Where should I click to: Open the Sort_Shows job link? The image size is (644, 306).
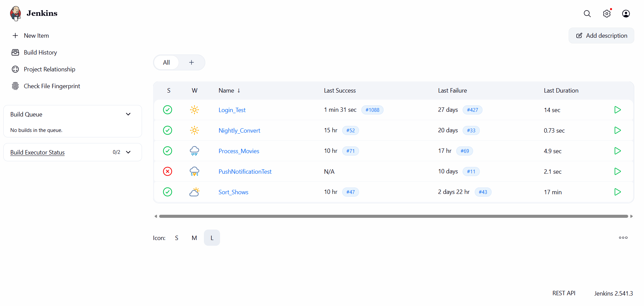pyautogui.click(x=234, y=192)
